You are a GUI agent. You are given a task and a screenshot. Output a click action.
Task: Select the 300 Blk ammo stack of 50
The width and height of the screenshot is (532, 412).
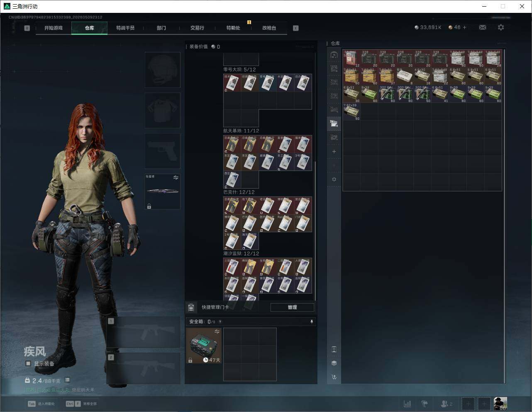[x=422, y=94]
